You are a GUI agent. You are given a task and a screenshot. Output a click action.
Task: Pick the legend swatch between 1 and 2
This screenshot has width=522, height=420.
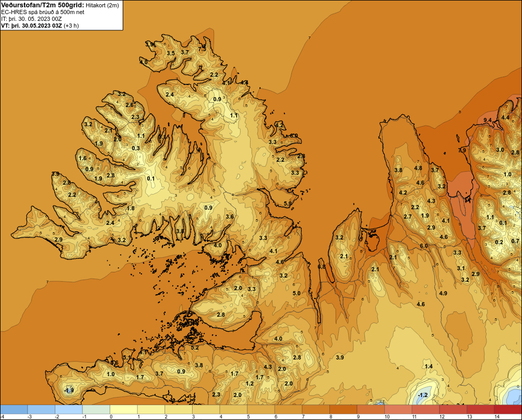click(151, 409)
